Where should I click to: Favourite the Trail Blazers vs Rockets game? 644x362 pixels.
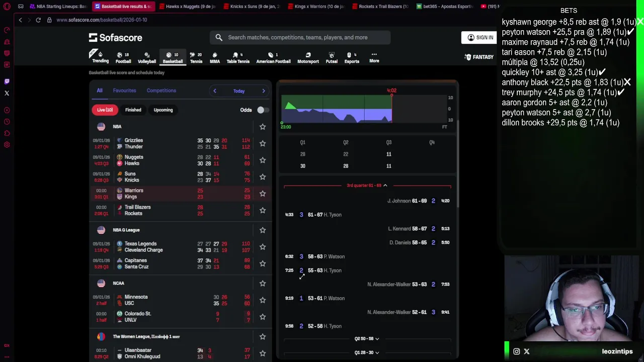(x=263, y=210)
